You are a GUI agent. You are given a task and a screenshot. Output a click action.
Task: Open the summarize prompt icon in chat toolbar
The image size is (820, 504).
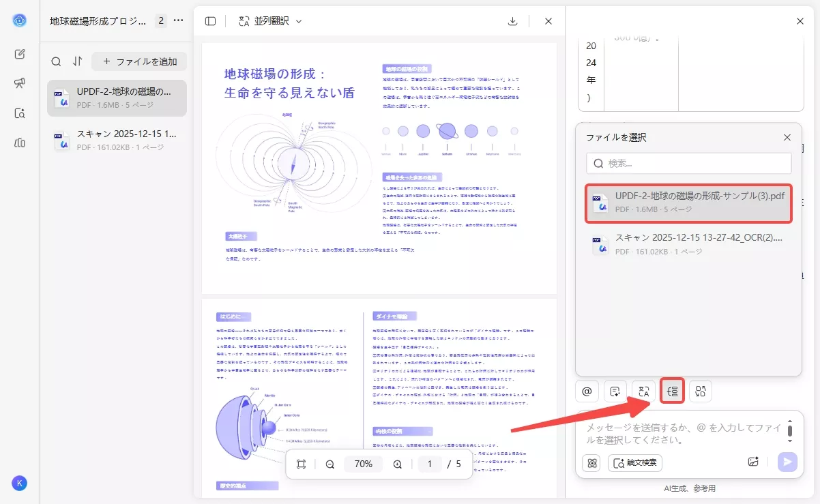pyautogui.click(x=615, y=390)
